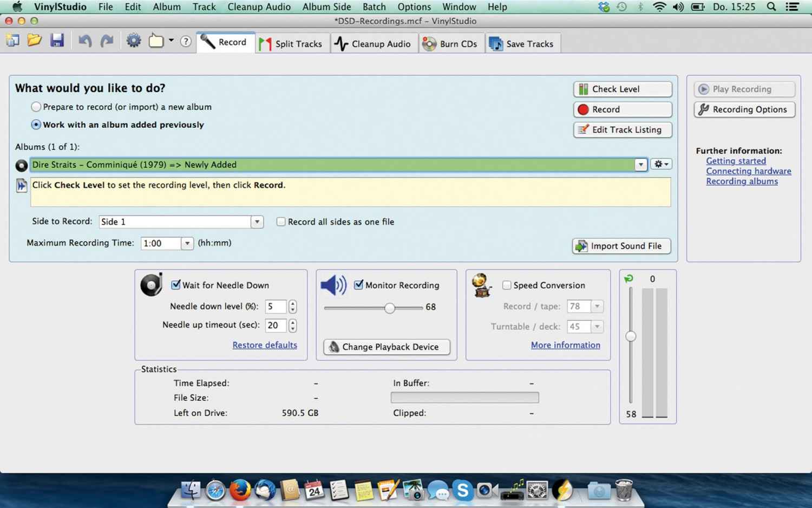This screenshot has height=508, width=812.
Task: Open the Getting started link
Action: [736, 161]
